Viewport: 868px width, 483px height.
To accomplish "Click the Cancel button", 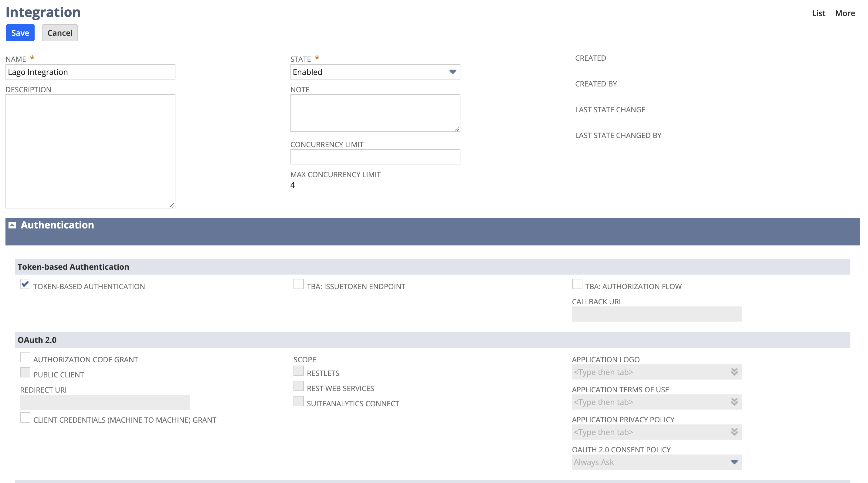I will click(60, 33).
